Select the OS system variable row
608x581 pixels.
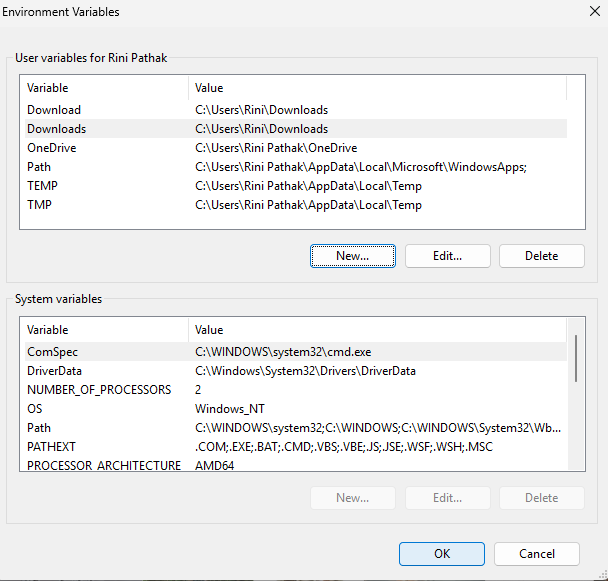[35, 409]
